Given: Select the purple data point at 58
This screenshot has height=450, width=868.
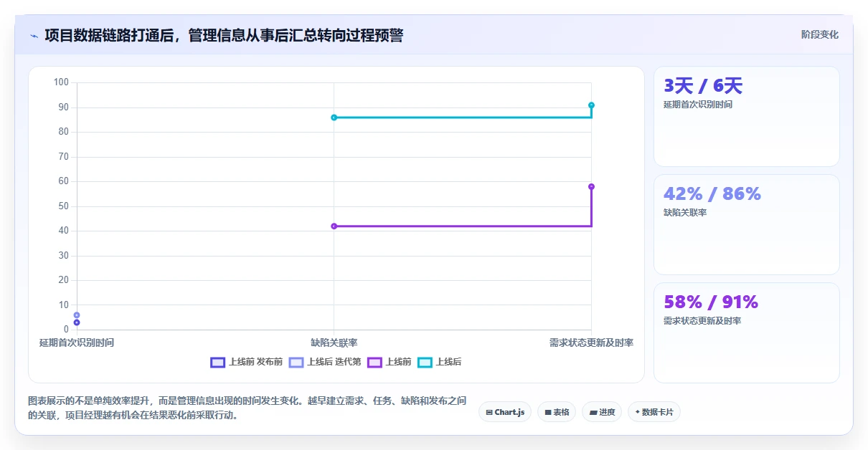Looking at the screenshot, I should point(591,186).
